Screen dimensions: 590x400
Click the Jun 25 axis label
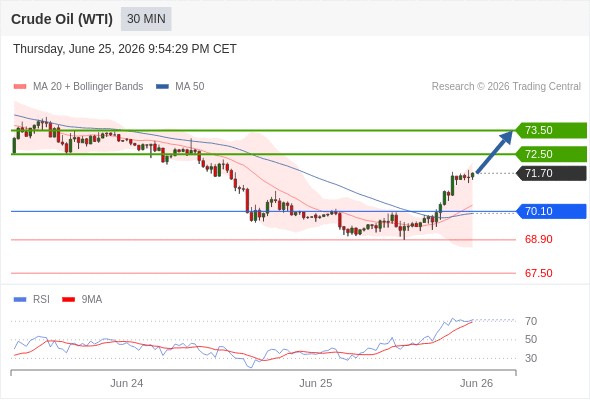coord(315,383)
